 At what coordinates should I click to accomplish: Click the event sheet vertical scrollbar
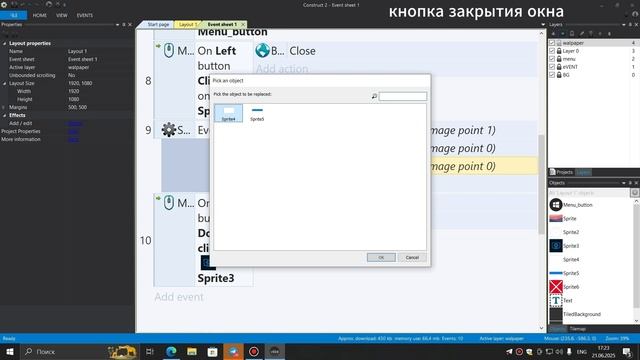[x=542, y=184]
